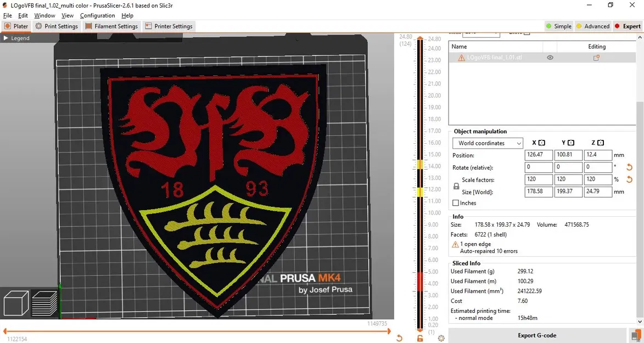Viewport: 644px width, 343px height.
Task: Click the Size Z input field
Action: click(x=598, y=192)
